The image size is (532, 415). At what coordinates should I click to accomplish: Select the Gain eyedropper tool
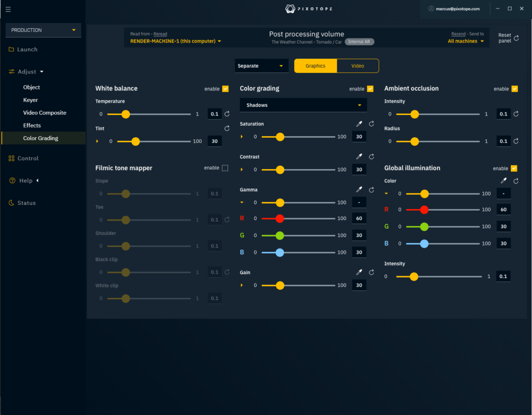click(x=358, y=272)
